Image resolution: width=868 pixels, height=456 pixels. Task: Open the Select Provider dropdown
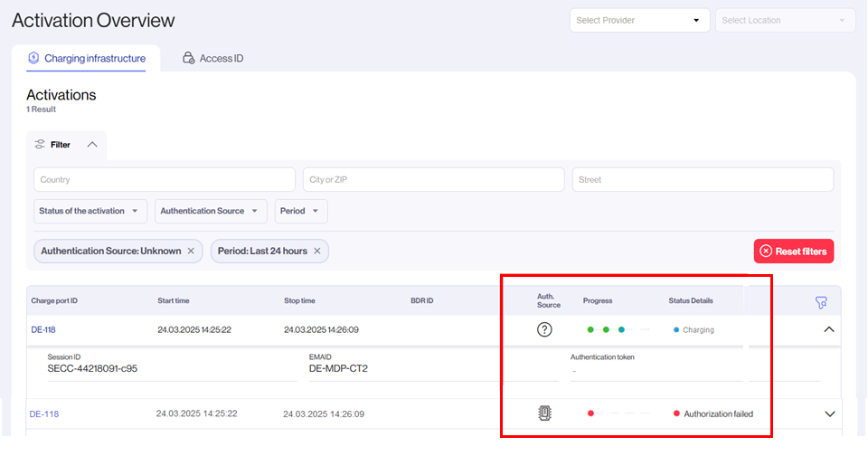click(x=639, y=21)
